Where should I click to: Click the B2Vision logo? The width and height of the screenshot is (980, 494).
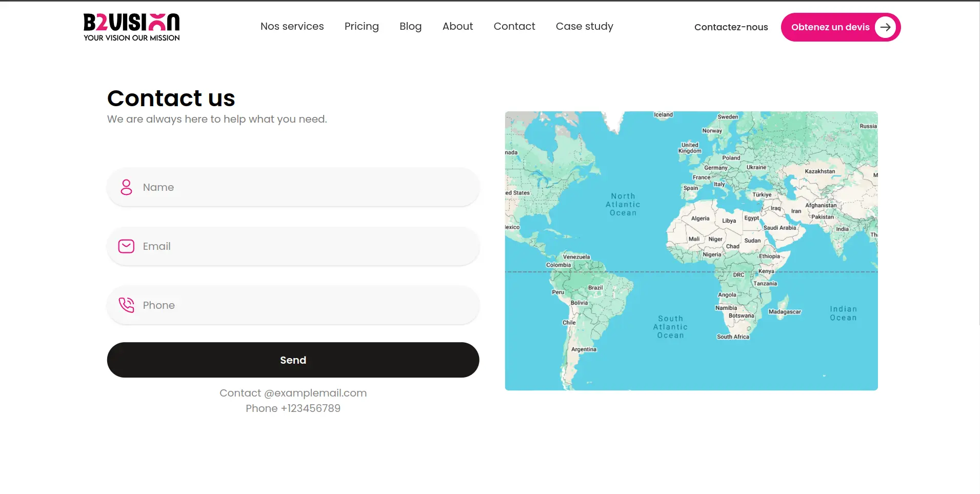[x=131, y=27]
